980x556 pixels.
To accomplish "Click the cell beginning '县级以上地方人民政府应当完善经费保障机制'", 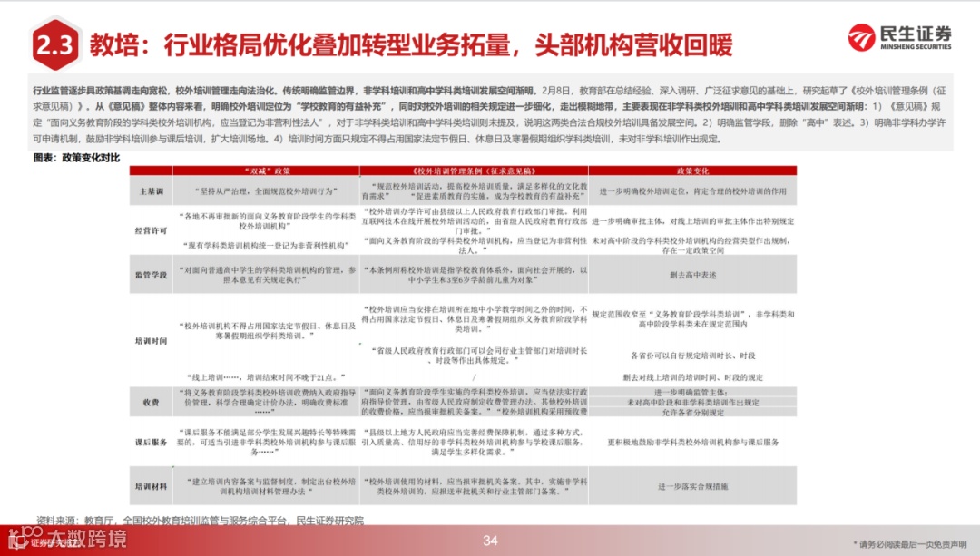I will click(474, 442).
